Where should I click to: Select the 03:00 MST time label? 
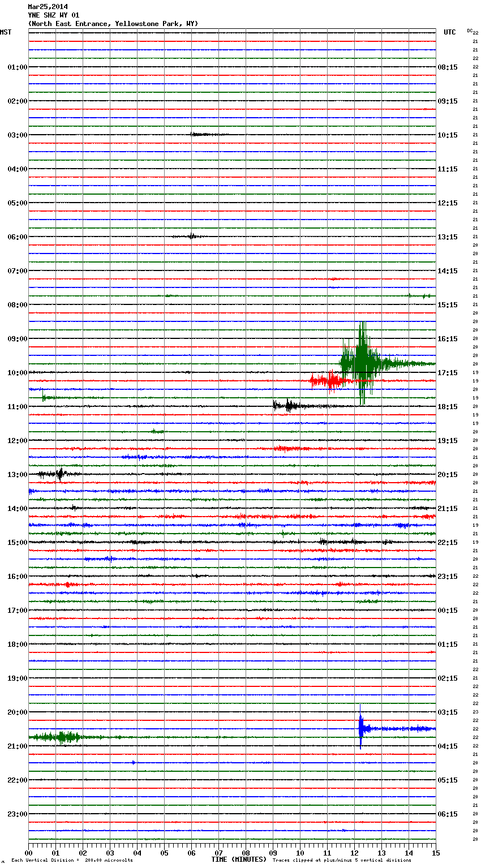(18, 135)
